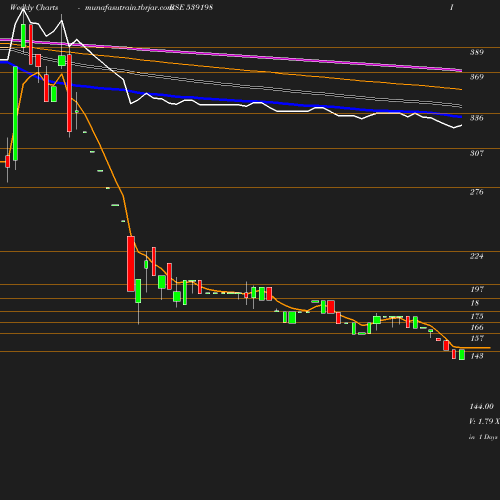Click the 336 price axis label
This screenshot has width=500, height=500.
(x=477, y=118)
